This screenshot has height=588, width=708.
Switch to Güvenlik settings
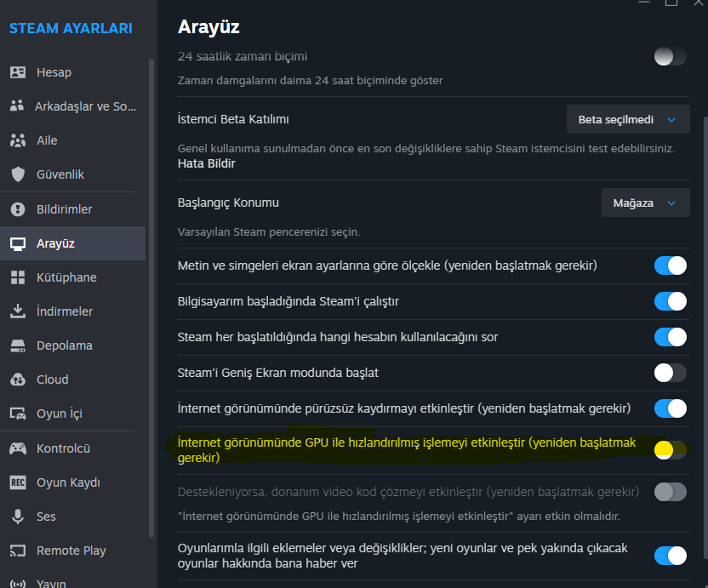[x=72, y=174]
